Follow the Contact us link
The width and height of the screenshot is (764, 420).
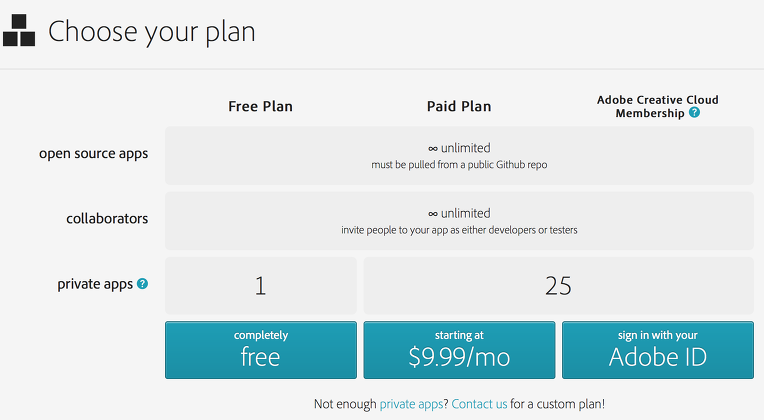click(x=479, y=404)
